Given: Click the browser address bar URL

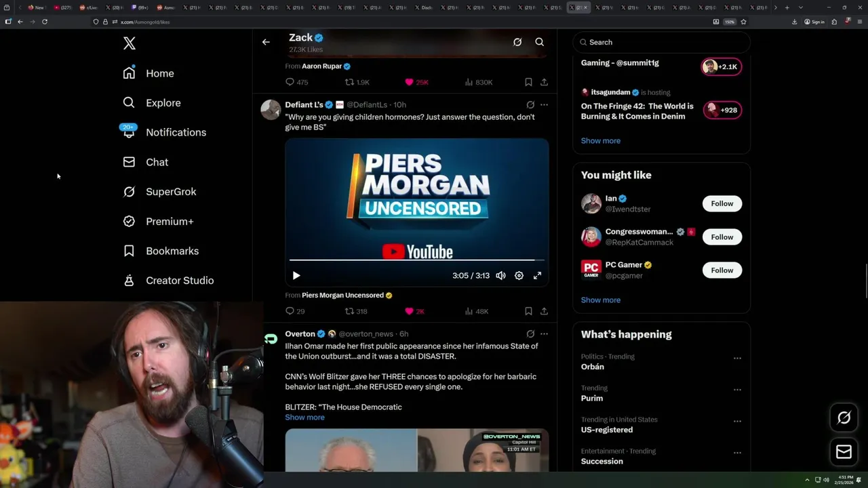Looking at the screenshot, I should [145, 22].
